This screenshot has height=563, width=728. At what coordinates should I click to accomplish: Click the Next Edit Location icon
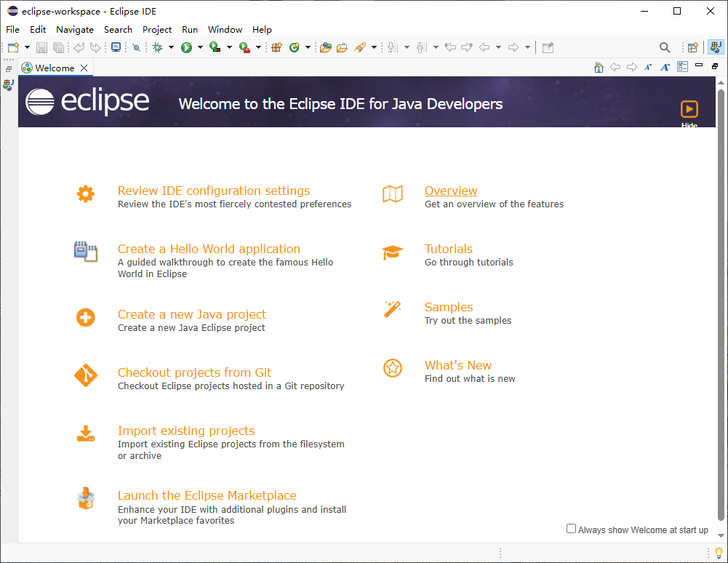pos(467,47)
